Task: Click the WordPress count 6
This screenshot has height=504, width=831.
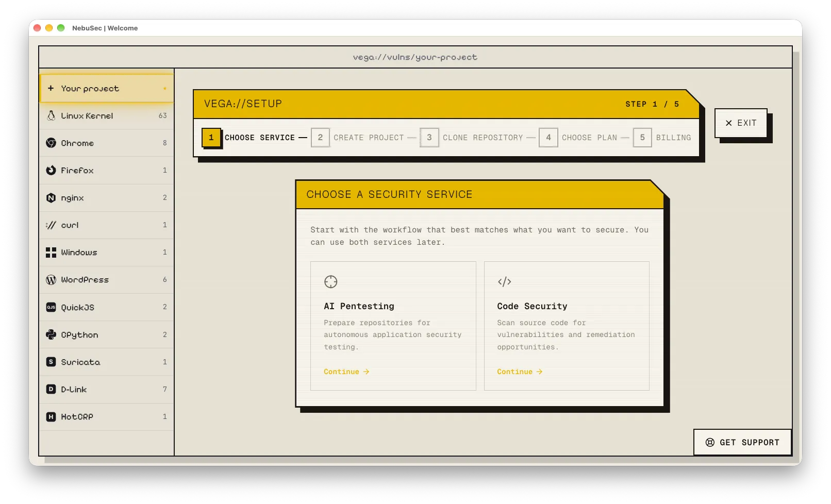Action: pyautogui.click(x=165, y=280)
